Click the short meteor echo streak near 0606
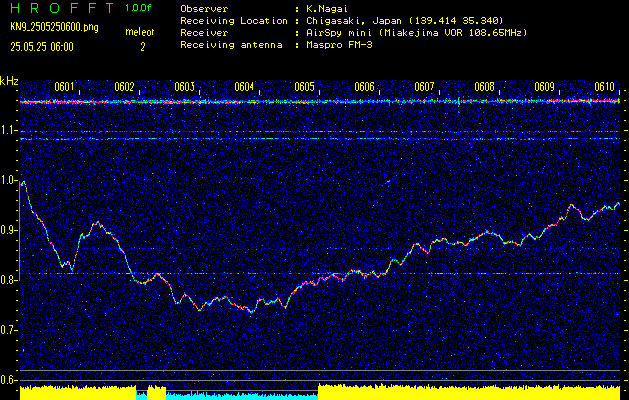Screen dimensions: 629x400 coord(388,182)
